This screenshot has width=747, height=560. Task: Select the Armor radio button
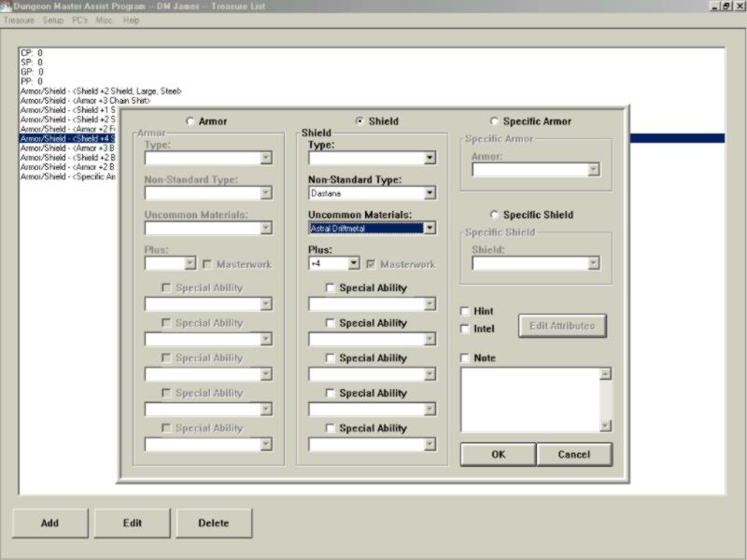[191, 121]
